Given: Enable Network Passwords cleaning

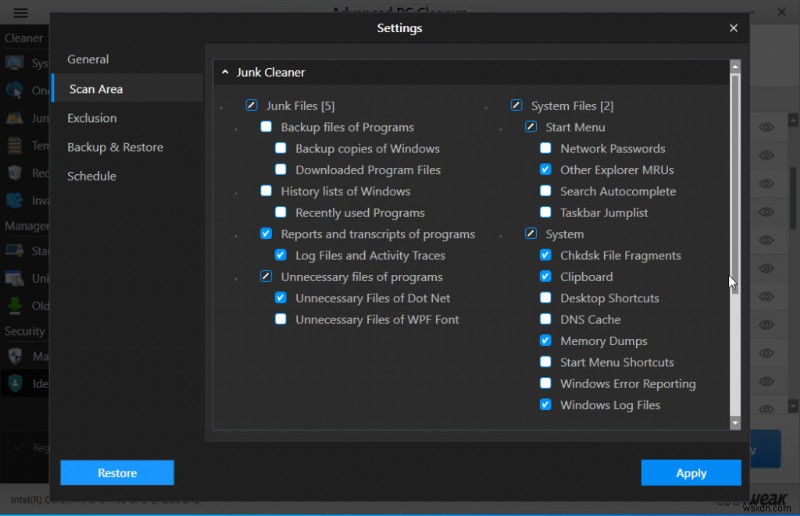Looking at the screenshot, I should tap(545, 148).
